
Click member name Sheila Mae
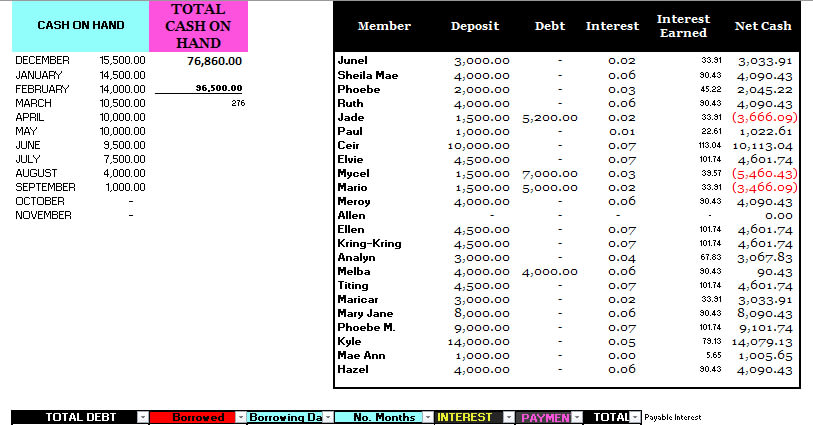tap(368, 75)
